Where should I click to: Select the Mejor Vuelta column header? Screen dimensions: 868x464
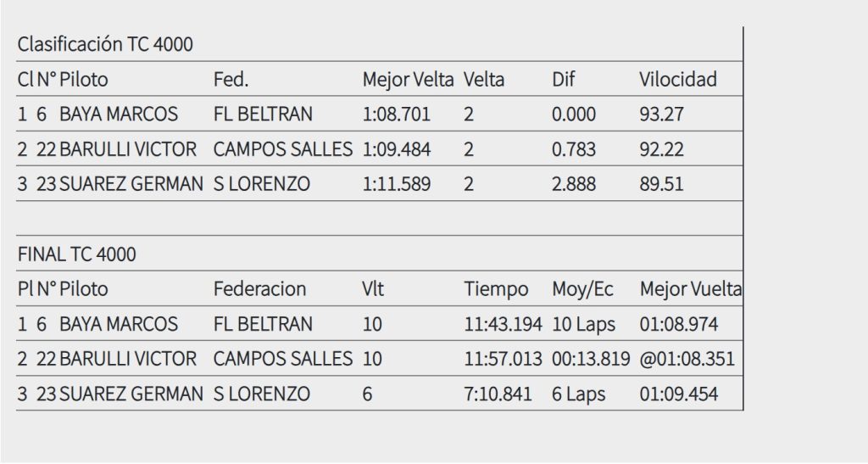coord(690,289)
